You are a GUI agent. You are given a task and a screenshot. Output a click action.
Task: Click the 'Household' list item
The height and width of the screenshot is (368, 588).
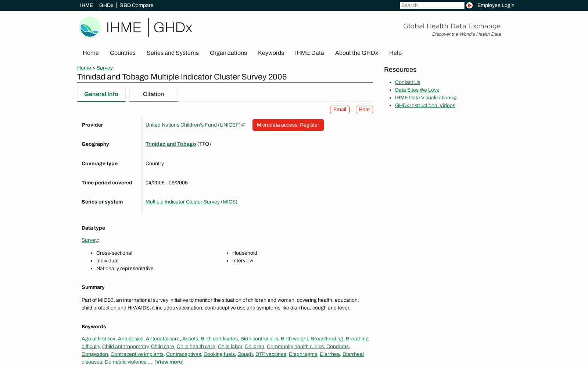tap(245, 253)
